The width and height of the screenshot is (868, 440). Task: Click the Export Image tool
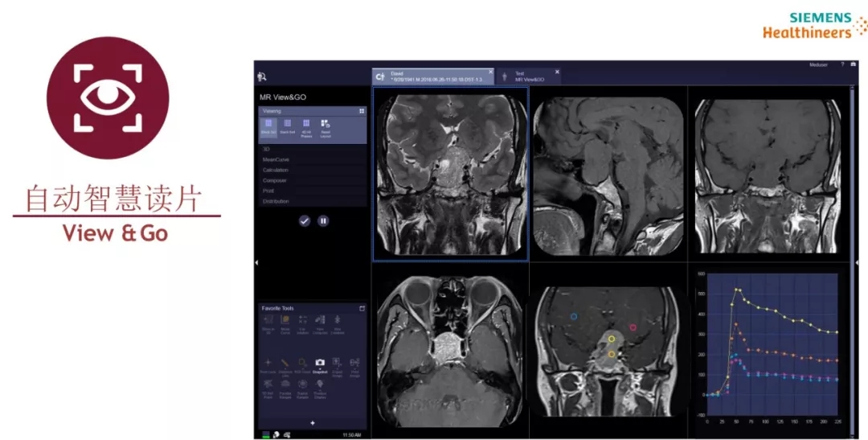point(337,368)
